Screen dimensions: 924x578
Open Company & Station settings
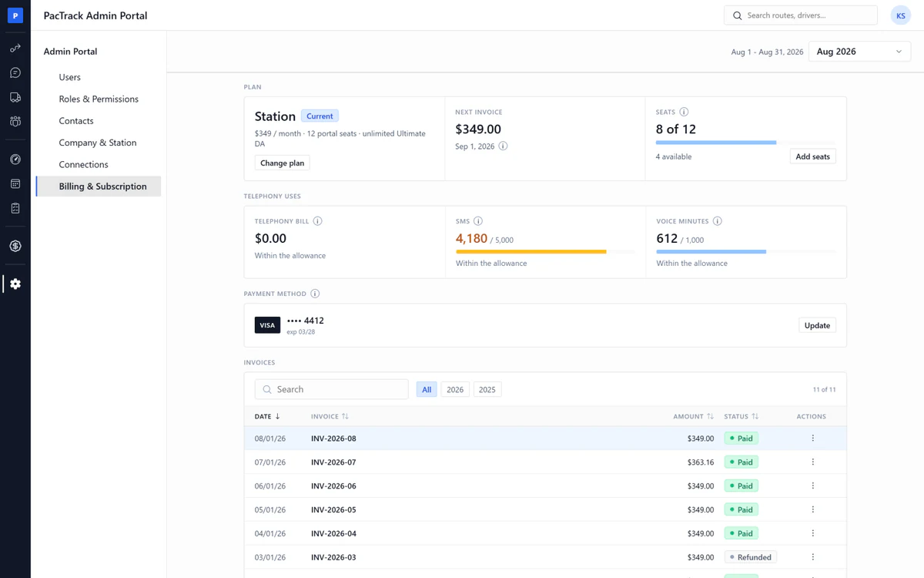coord(99,143)
